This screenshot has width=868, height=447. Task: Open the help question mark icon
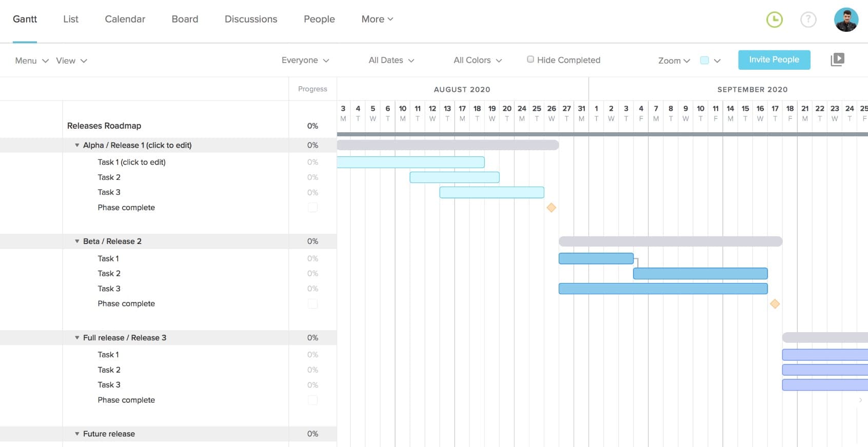pyautogui.click(x=808, y=20)
